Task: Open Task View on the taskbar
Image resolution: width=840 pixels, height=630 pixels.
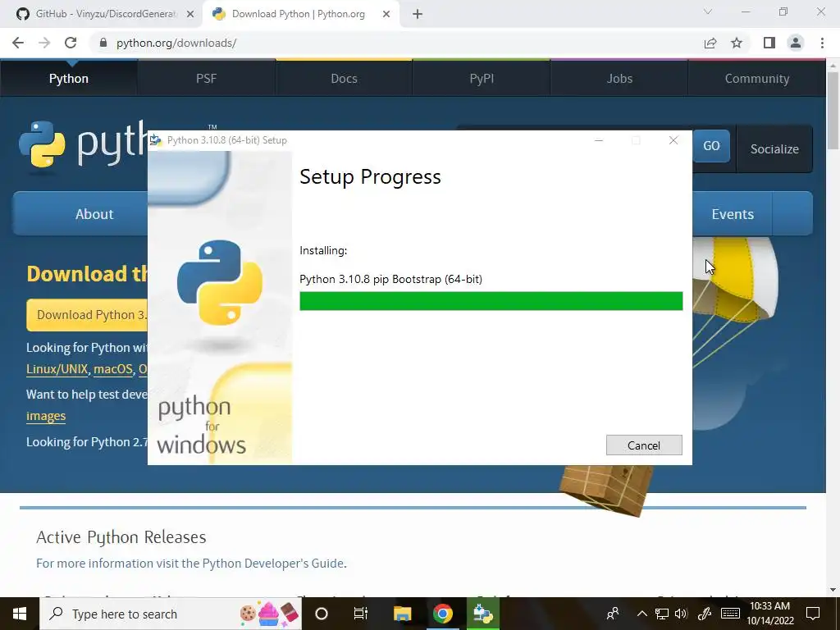Action: 361,614
